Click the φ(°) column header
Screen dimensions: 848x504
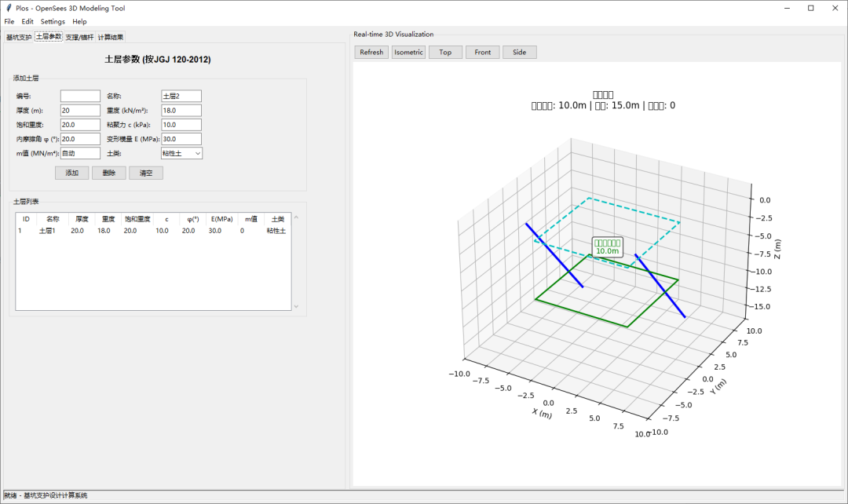193,219
